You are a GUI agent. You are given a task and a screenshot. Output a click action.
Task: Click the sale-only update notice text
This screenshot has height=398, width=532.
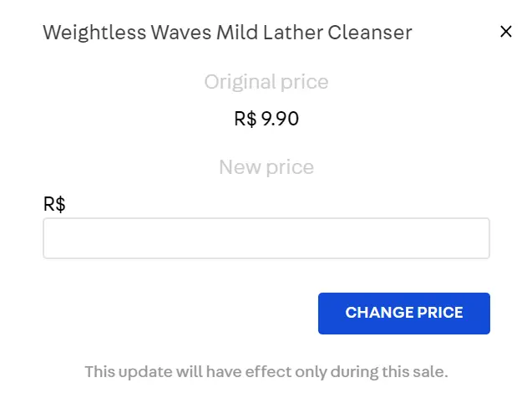click(266, 370)
